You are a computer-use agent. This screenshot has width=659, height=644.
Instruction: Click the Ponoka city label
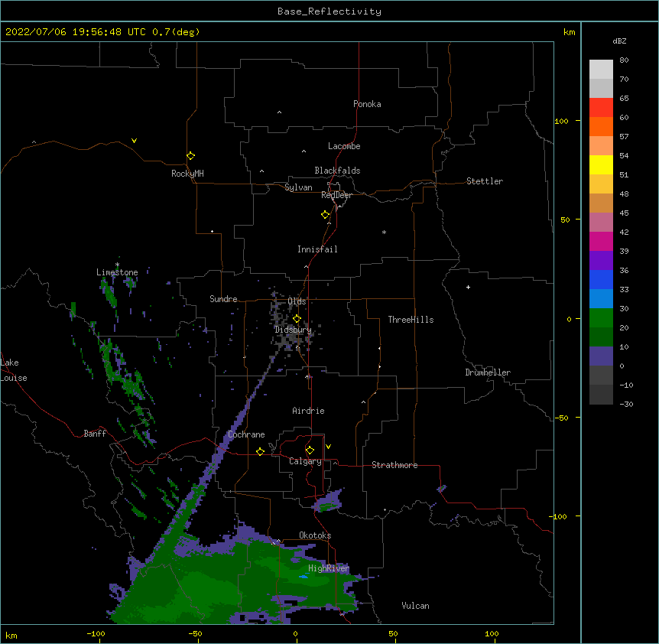[x=367, y=104]
